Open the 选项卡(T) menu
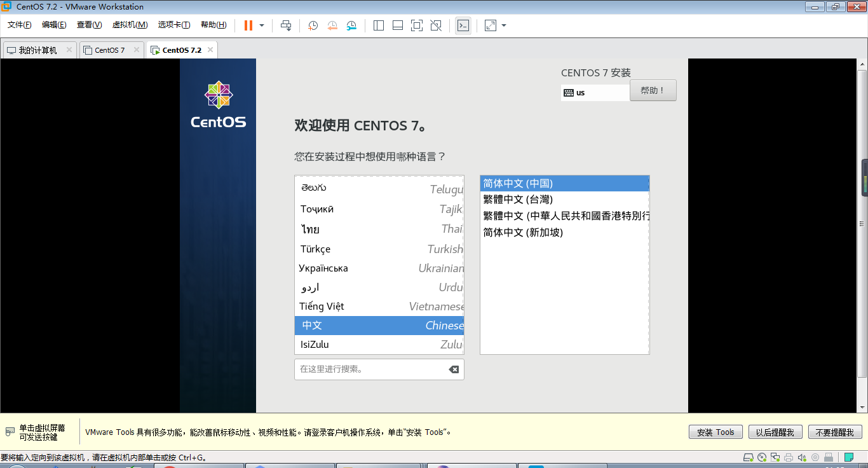The image size is (868, 468). tap(174, 25)
